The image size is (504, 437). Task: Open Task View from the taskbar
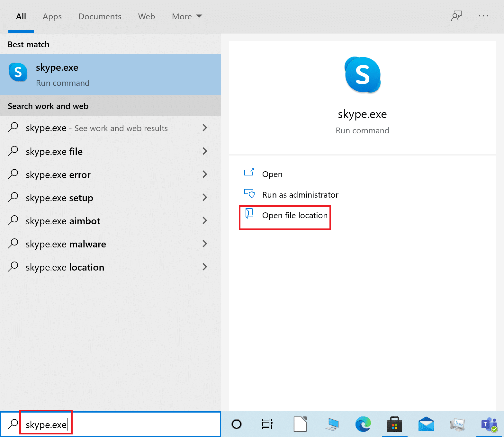tap(267, 424)
